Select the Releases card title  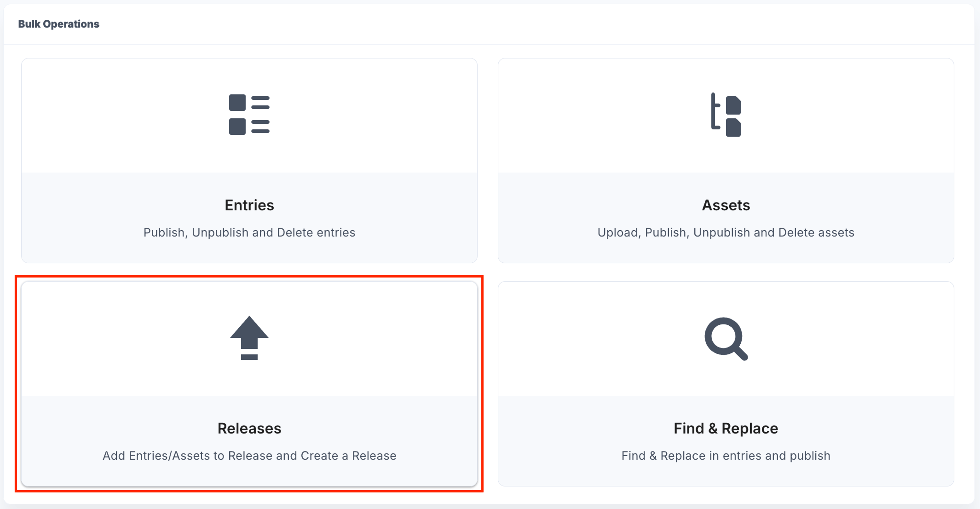tap(249, 428)
